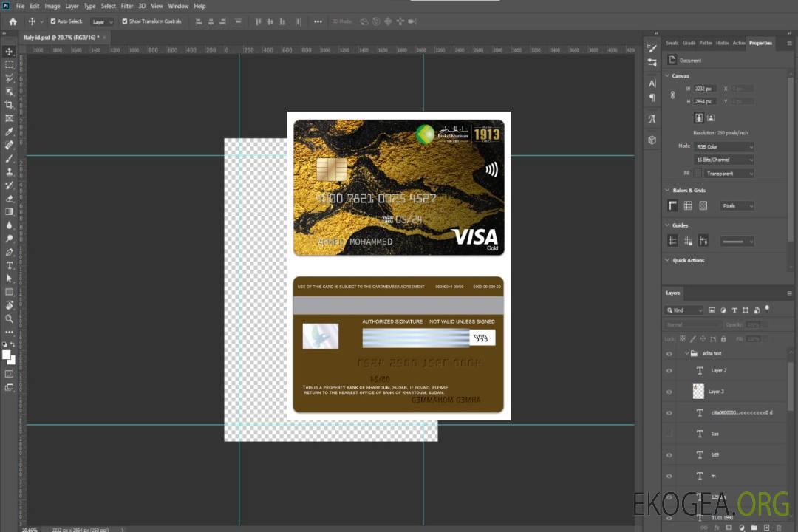Switch to the History tab
This screenshot has height=532, width=798.
pyautogui.click(x=722, y=43)
